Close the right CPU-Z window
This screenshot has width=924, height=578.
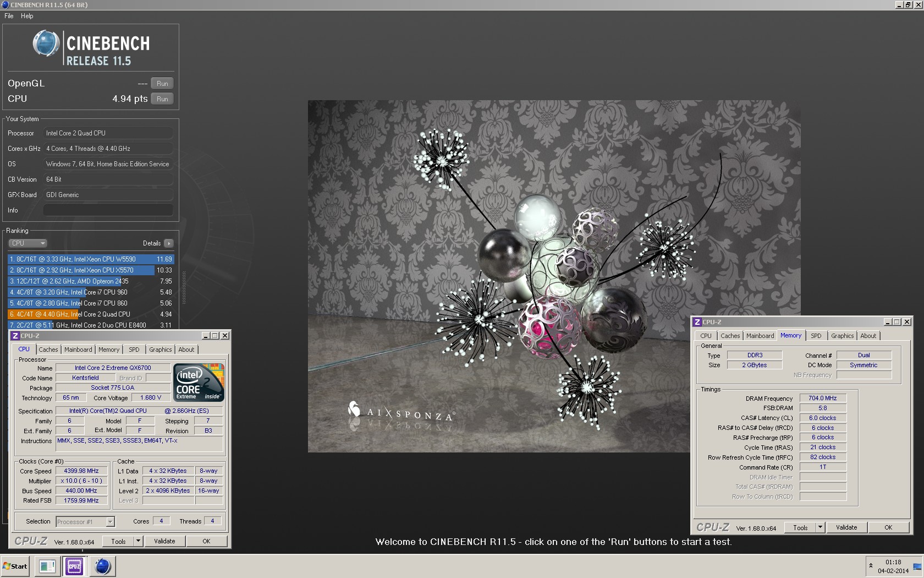tap(907, 322)
